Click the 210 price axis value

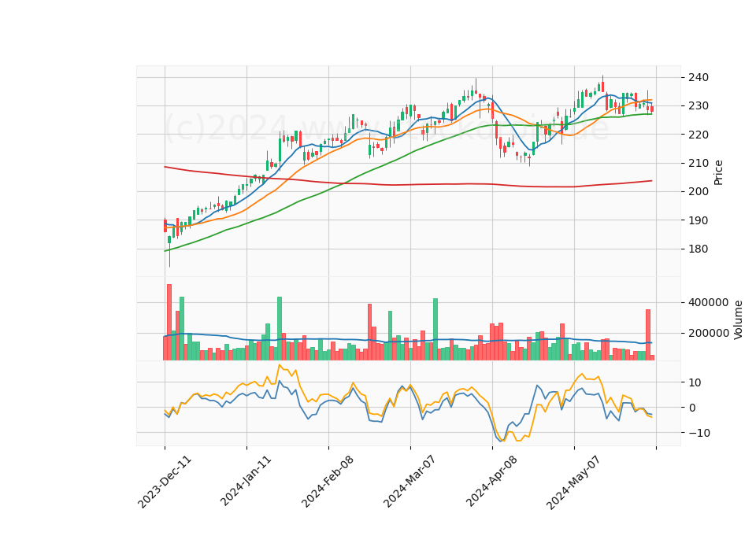tap(699, 164)
